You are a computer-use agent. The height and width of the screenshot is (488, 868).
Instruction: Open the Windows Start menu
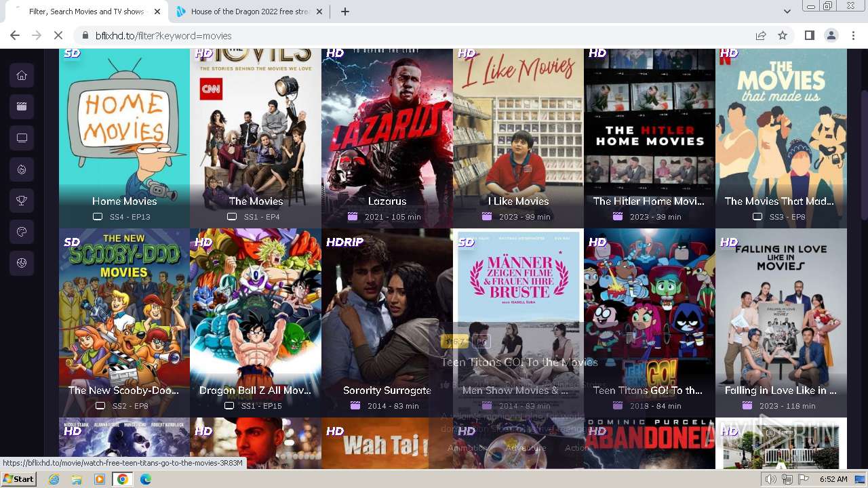coord(19,479)
